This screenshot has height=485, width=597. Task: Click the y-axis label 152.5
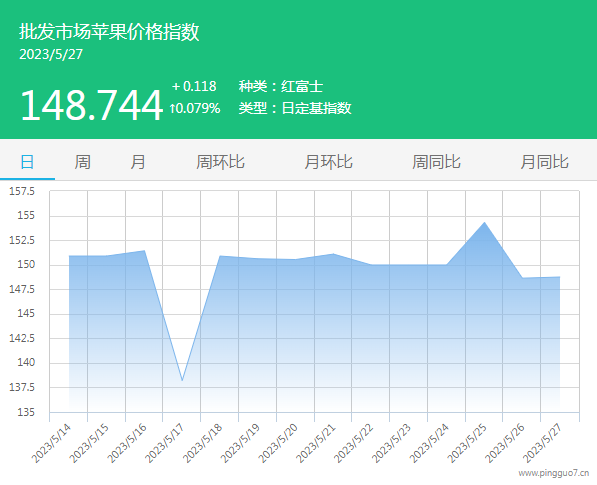coord(22,240)
